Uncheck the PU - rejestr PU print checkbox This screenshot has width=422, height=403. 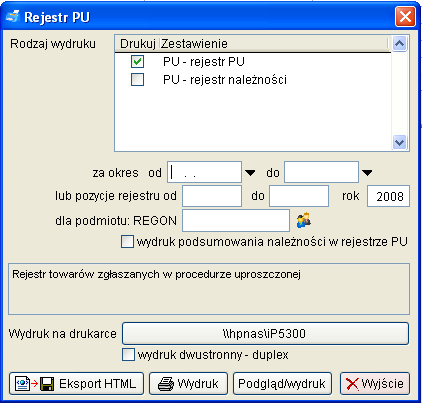(137, 62)
